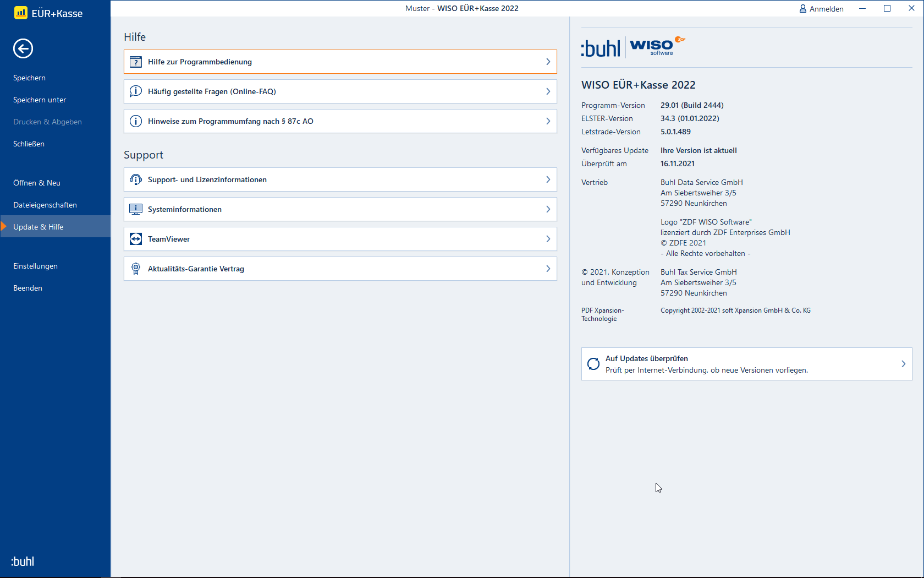
Task: Open Einstellungen in the sidebar
Action: pos(55,266)
